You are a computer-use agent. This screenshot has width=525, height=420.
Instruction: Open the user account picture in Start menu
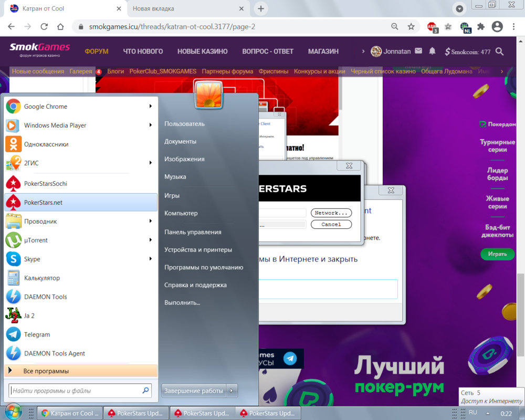coord(208,95)
